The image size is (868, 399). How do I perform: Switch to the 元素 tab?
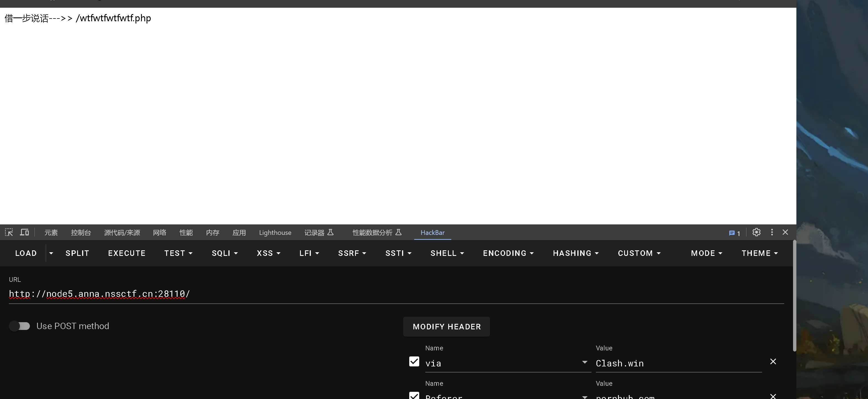51,233
